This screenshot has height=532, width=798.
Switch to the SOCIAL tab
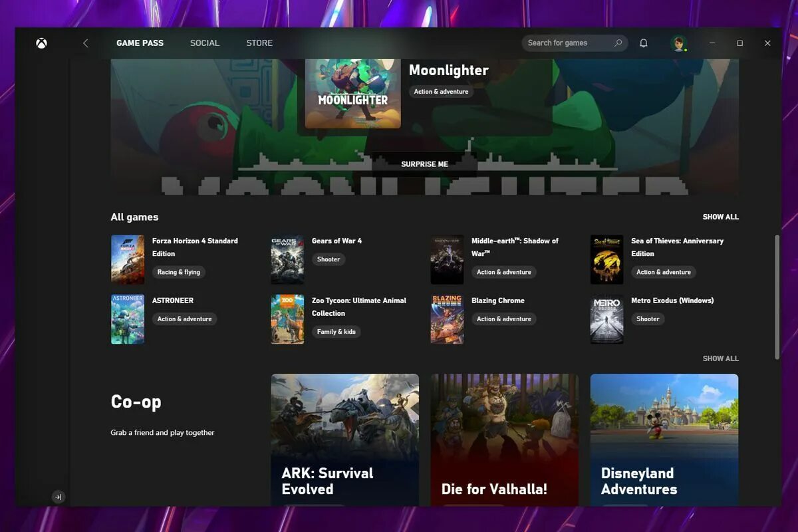pos(204,43)
